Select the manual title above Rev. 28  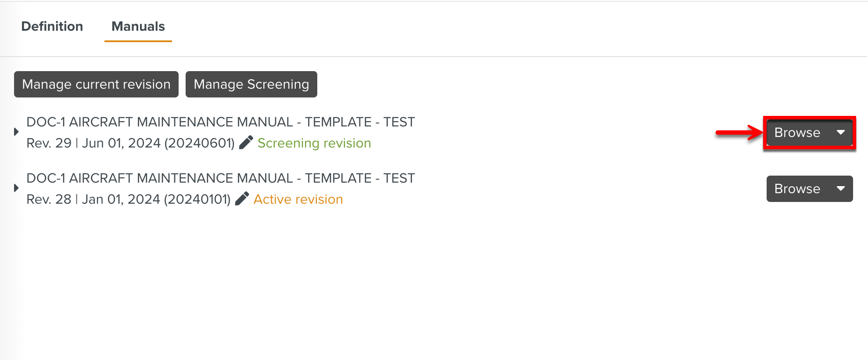[220, 178]
